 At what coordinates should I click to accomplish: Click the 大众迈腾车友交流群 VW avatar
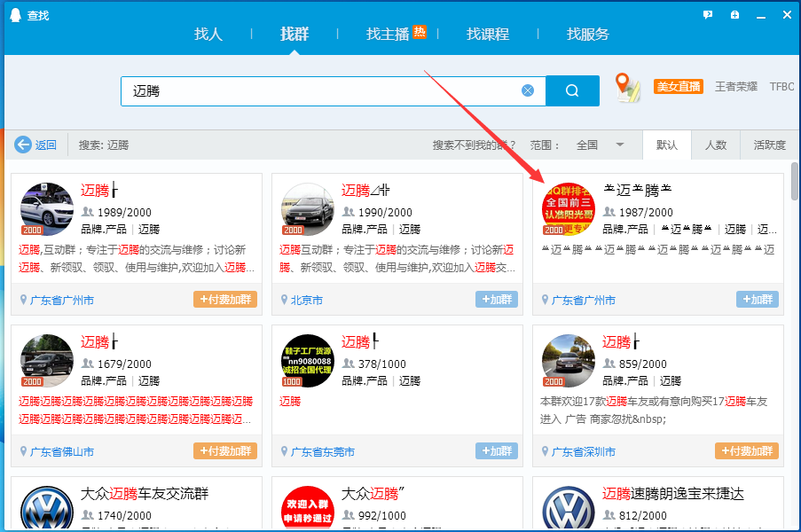tap(47, 507)
